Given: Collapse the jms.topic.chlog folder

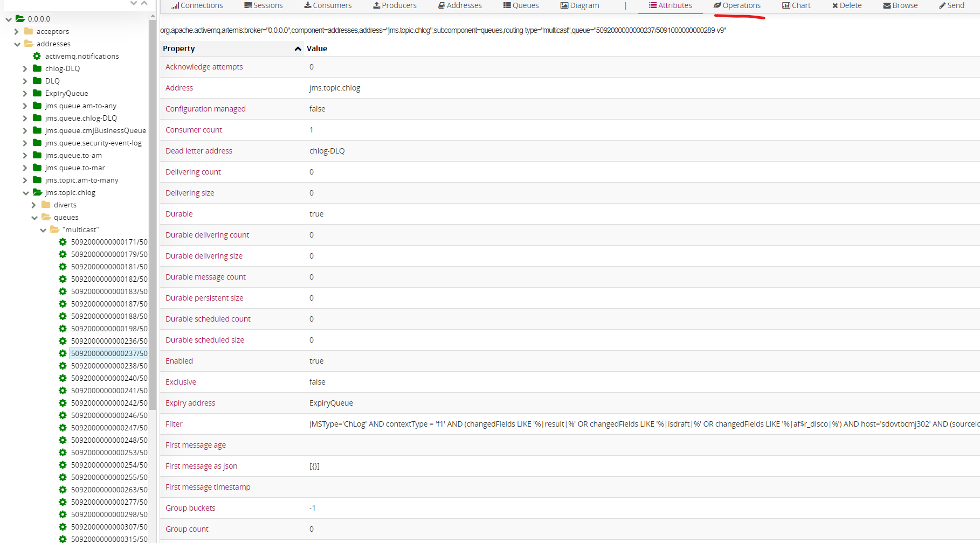Looking at the screenshot, I should click(x=26, y=193).
